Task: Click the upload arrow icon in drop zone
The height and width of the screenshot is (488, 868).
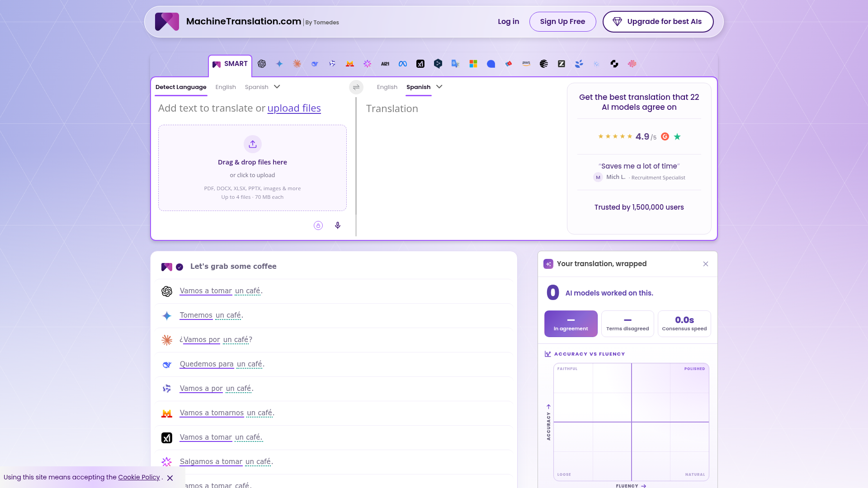Action: point(253,144)
